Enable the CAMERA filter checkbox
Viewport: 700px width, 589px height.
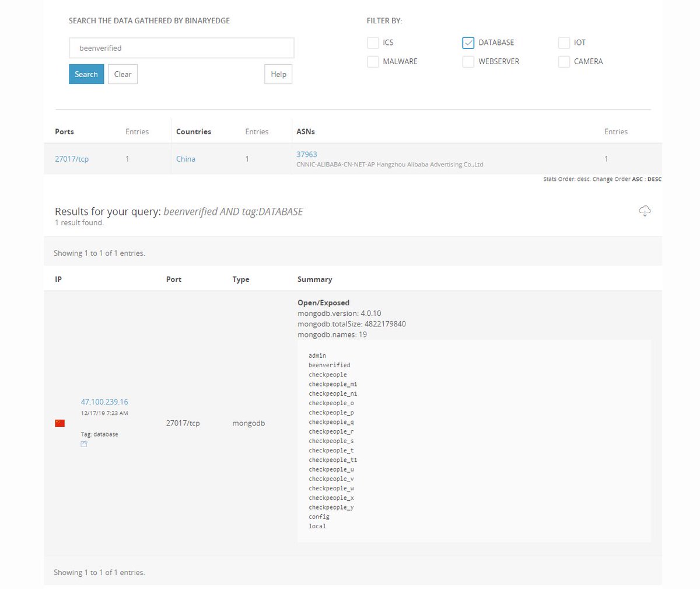[563, 61]
